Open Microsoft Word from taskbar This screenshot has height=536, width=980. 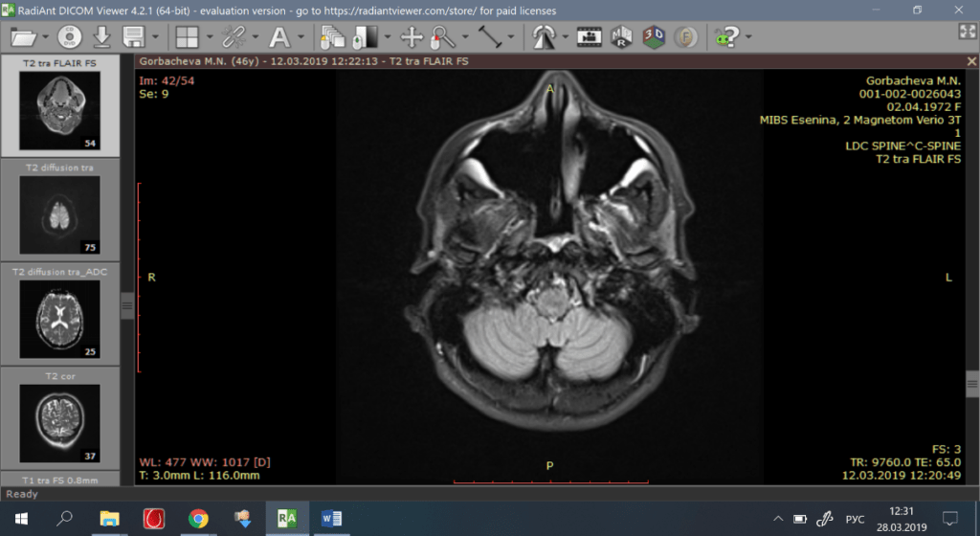(x=331, y=519)
